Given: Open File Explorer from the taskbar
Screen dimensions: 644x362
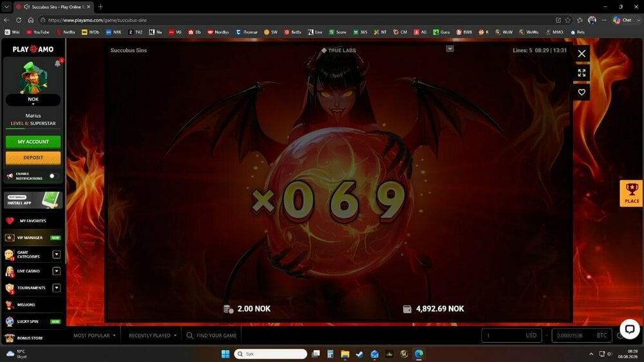Looking at the screenshot, I should tap(345, 354).
